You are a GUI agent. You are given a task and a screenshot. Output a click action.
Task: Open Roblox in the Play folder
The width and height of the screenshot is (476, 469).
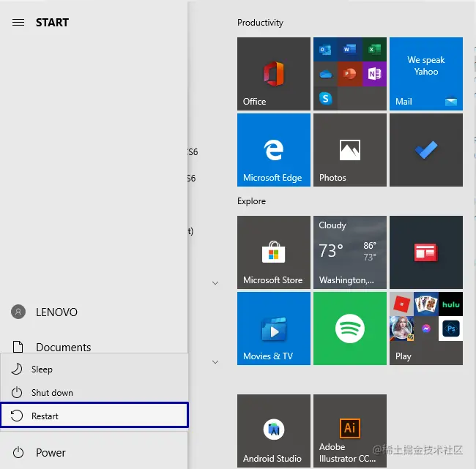pyautogui.click(x=401, y=304)
